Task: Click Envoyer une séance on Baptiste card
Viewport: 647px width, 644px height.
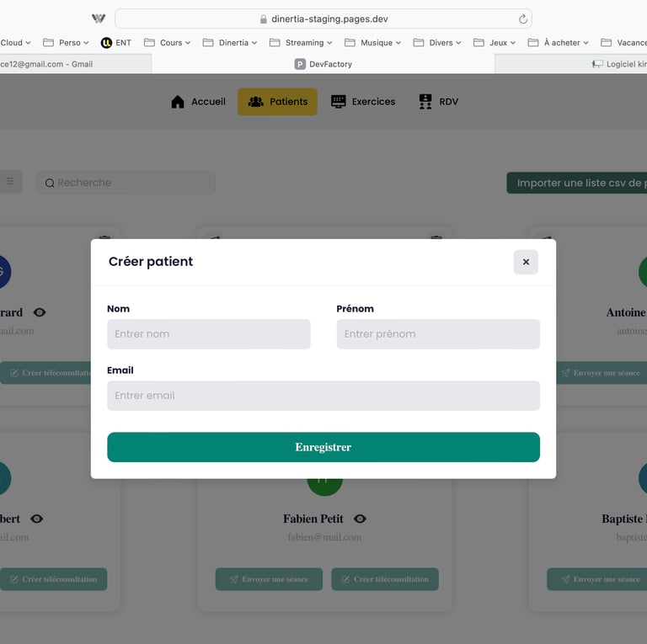Action: click(x=596, y=579)
